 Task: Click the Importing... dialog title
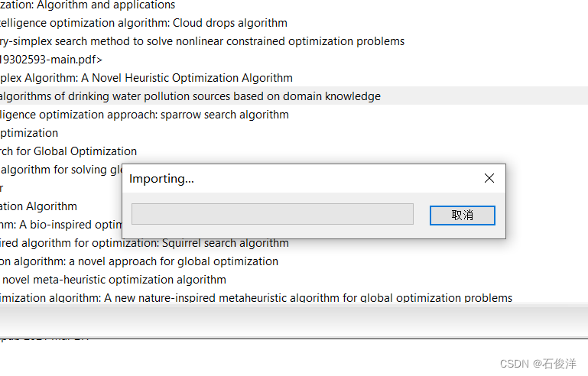click(x=161, y=179)
